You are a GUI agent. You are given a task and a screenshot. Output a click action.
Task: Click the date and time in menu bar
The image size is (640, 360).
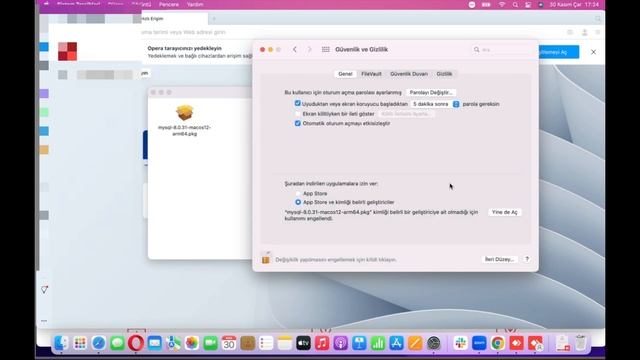click(574, 4)
